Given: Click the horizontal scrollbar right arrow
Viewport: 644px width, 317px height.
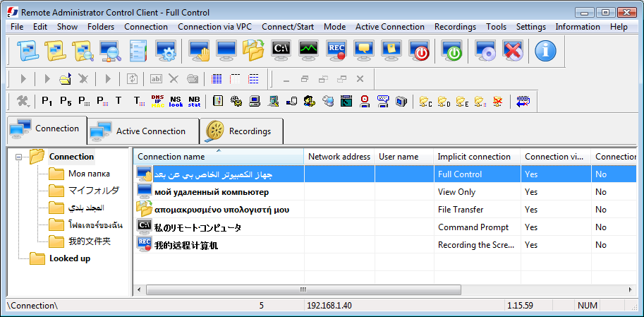Looking at the screenshot, I should tap(630, 290).
